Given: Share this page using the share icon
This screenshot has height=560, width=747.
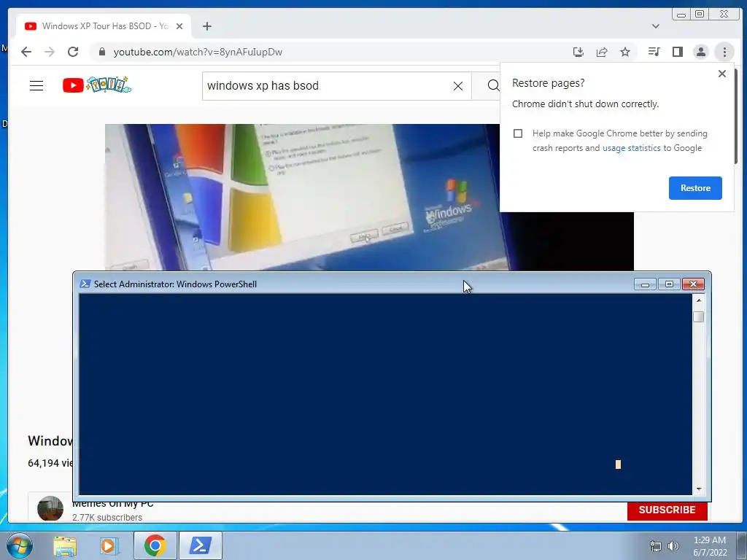Looking at the screenshot, I should [602, 52].
